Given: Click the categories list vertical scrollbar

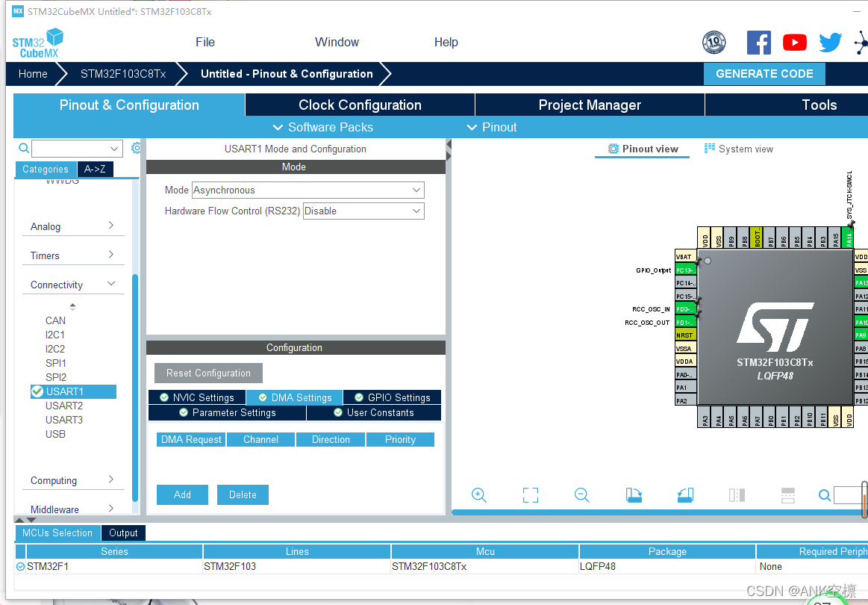Looking at the screenshot, I should point(135,388).
